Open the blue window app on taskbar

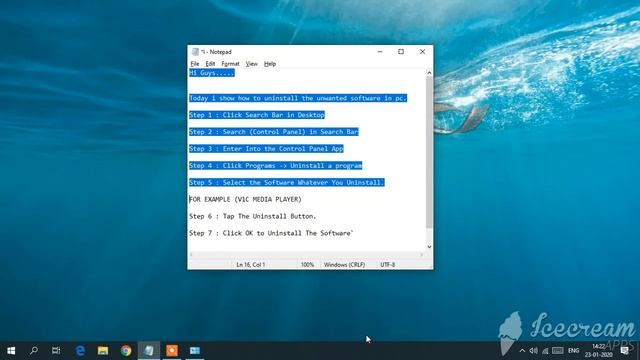(x=195, y=351)
